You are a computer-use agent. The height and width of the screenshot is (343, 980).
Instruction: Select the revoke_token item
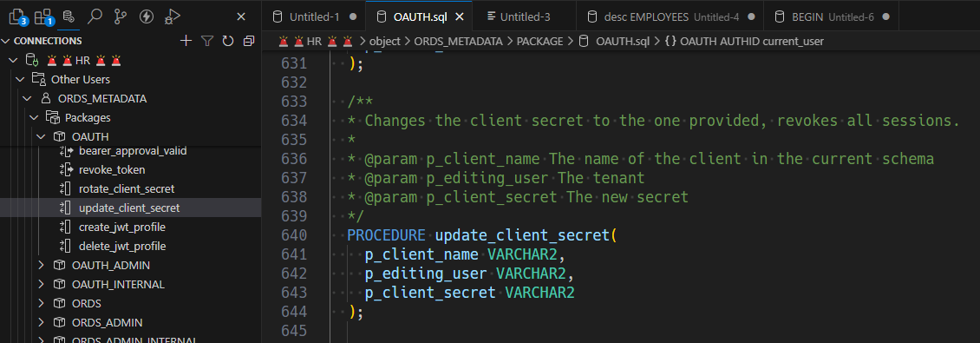(112, 169)
